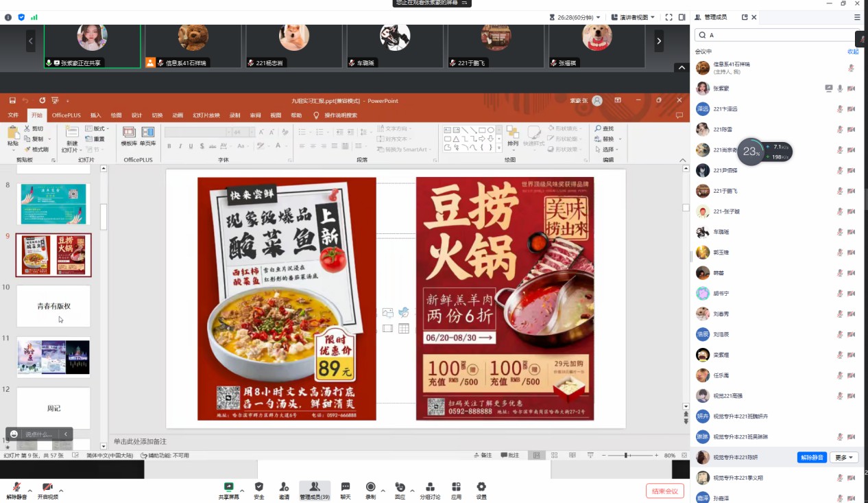Turn on camera with 开启视频

coord(47,488)
